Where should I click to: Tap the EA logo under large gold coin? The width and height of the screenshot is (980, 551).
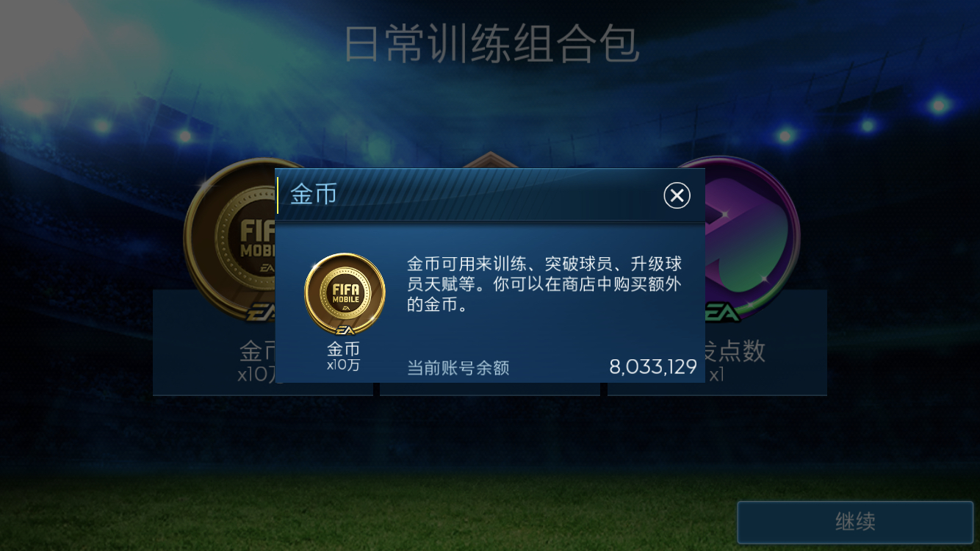point(259,313)
